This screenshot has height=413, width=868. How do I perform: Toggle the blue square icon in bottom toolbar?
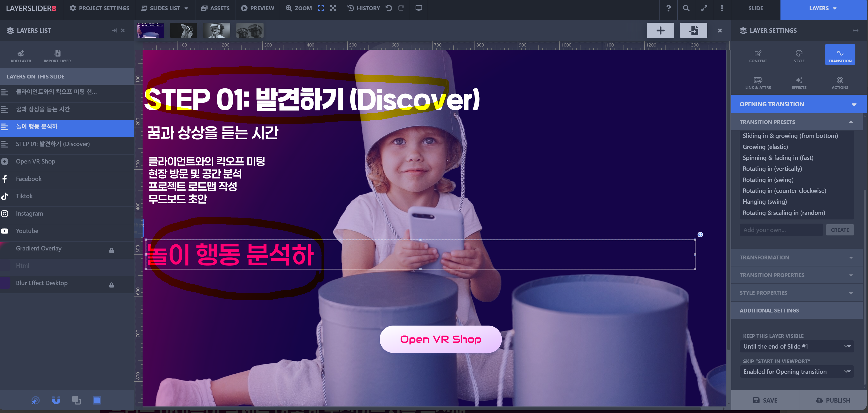[x=97, y=400]
